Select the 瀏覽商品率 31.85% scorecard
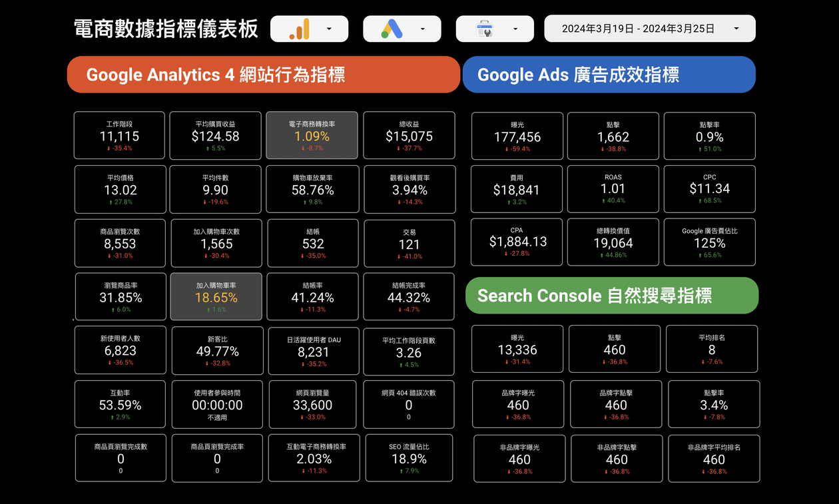The image size is (839, 504). pyautogui.click(x=121, y=296)
